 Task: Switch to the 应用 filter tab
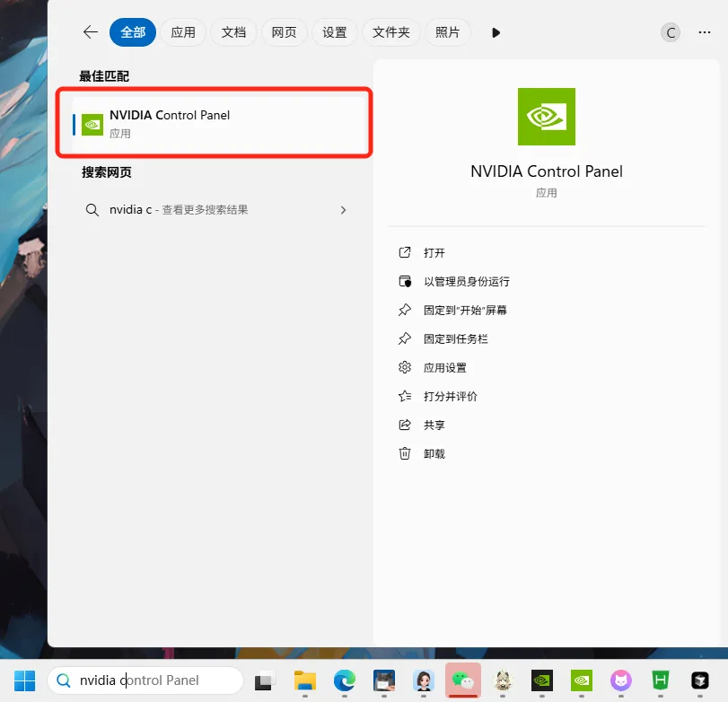click(x=183, y=32)
